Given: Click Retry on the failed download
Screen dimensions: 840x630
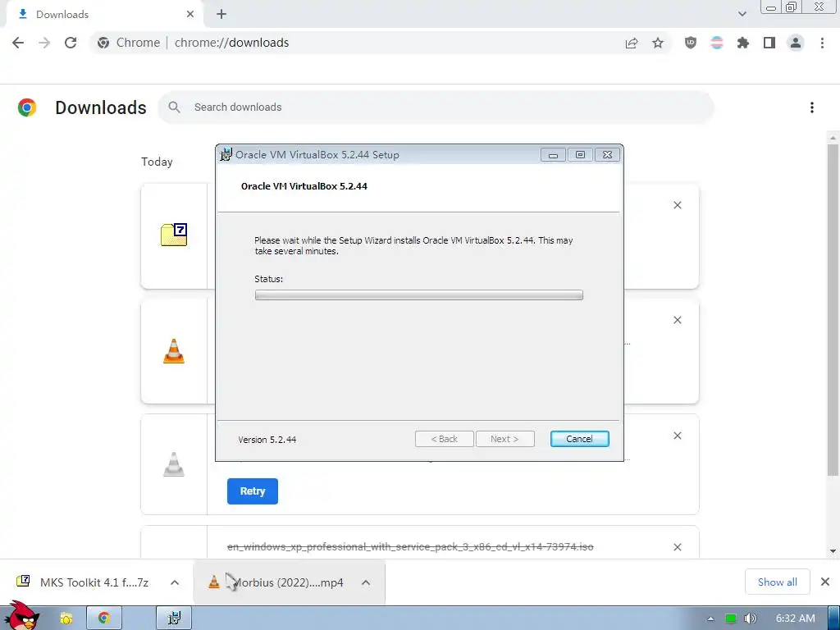Looking at the screenshot, I should point(253,491).
